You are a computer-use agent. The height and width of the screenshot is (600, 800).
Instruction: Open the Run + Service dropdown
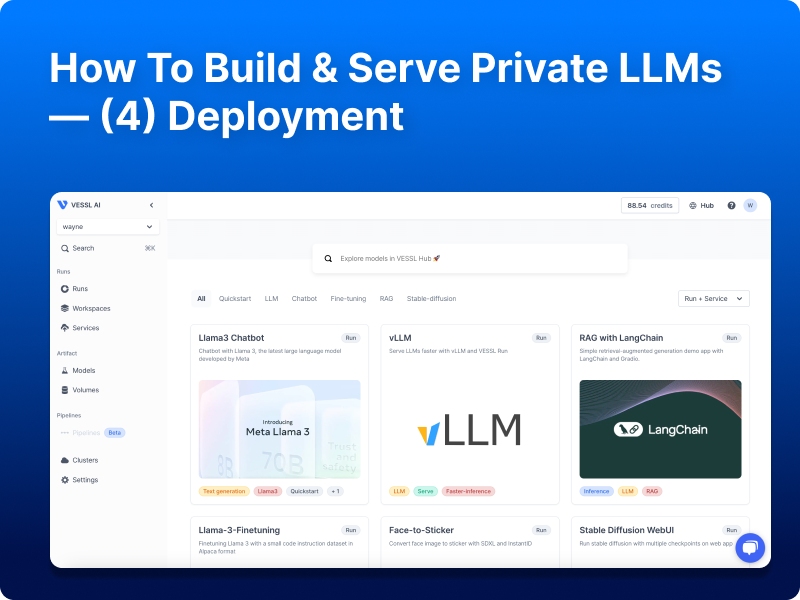(713, 298)
